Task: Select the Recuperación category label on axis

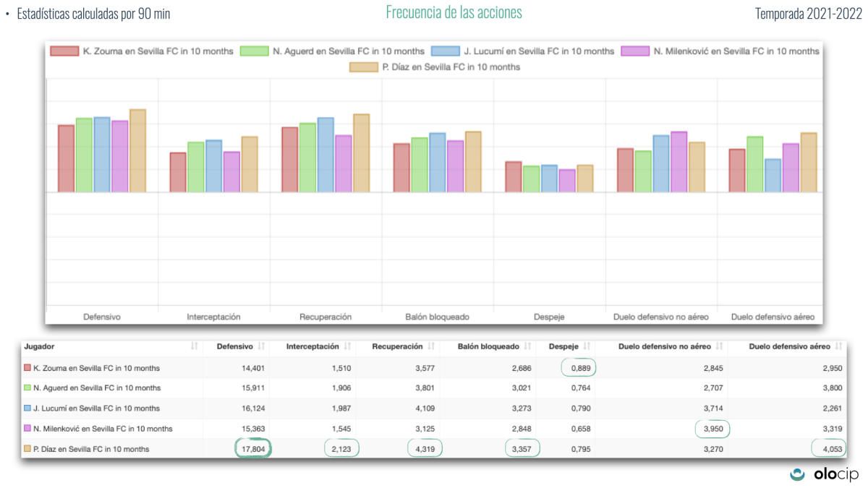Action: [325, 317]
